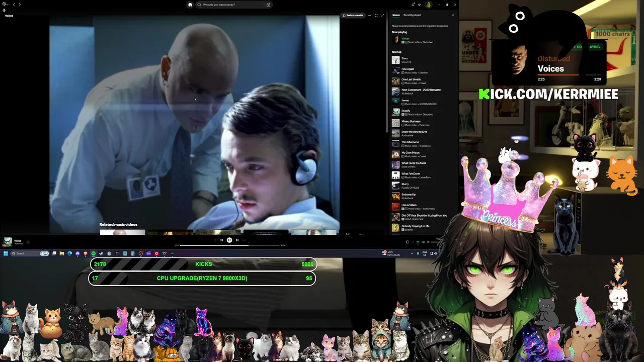The height and width of the screenshot is (362, 644).
Task: Expand the video view with diagonal arrows
Action: pos(382,15)
